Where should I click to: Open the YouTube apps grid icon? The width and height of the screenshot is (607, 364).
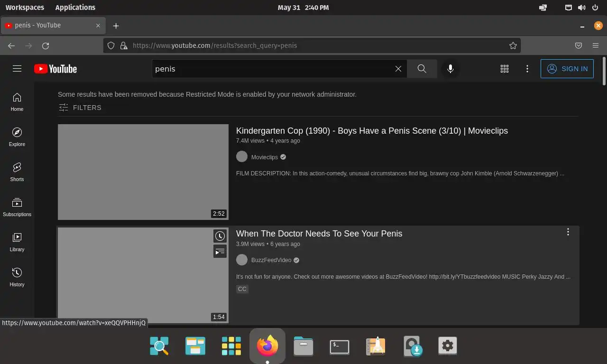[505, 69]
